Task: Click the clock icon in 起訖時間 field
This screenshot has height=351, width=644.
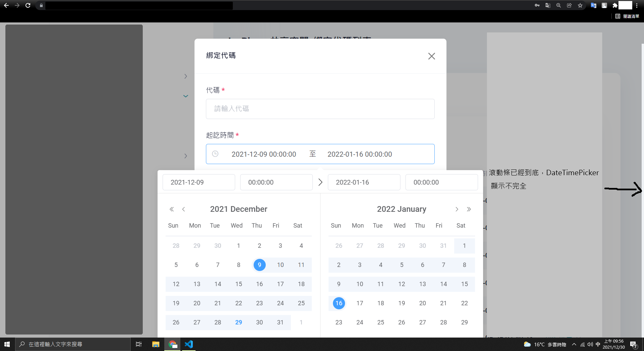Action: 216,154
